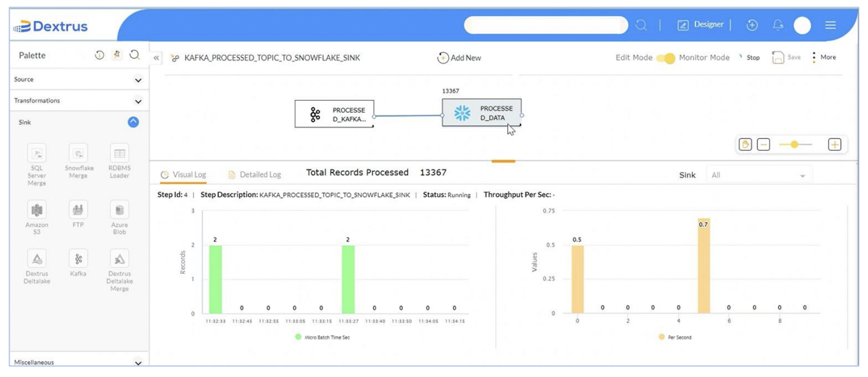Toggle Edit Mode / Monitor Mode switch
The width and height of the screenshot is (868, 377).
666,58
